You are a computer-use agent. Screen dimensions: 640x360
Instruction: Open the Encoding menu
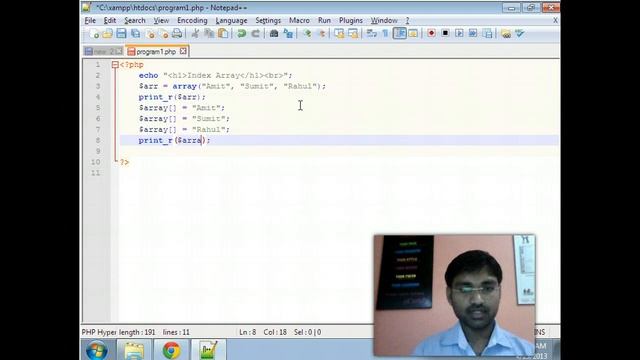click(192, 20)
